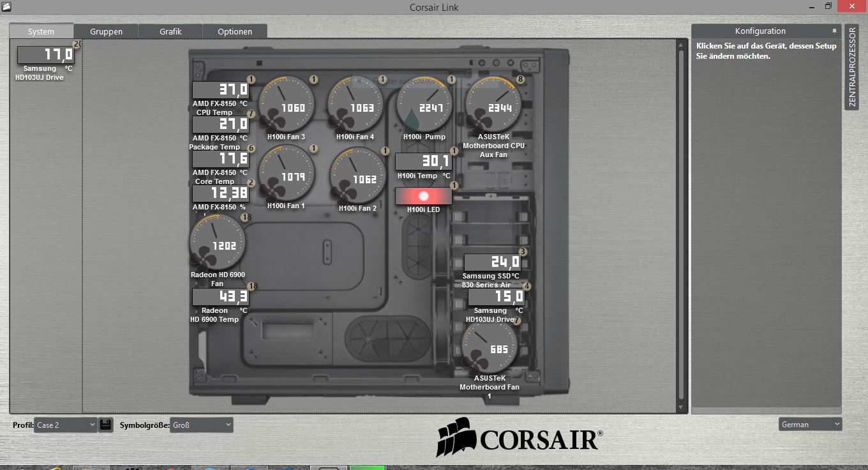Open the Optionen tab
This screenshot has height=470, width=868.
click(235, 31)
